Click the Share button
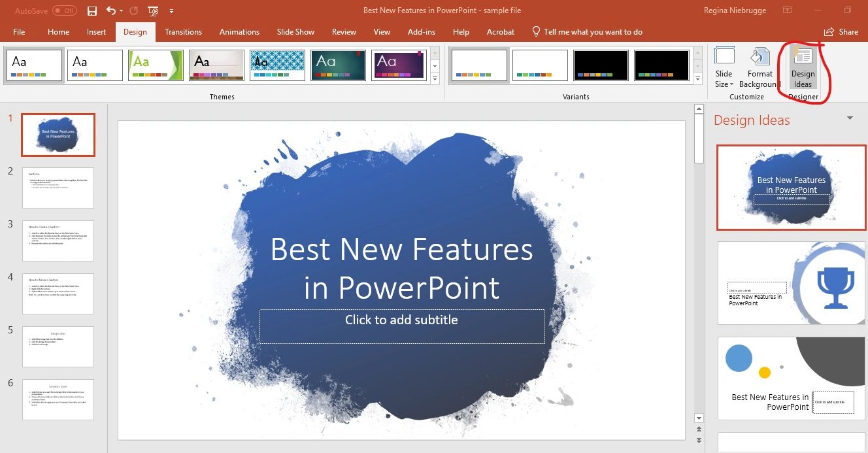Viewport: 868px width, 453px height. 842,31
